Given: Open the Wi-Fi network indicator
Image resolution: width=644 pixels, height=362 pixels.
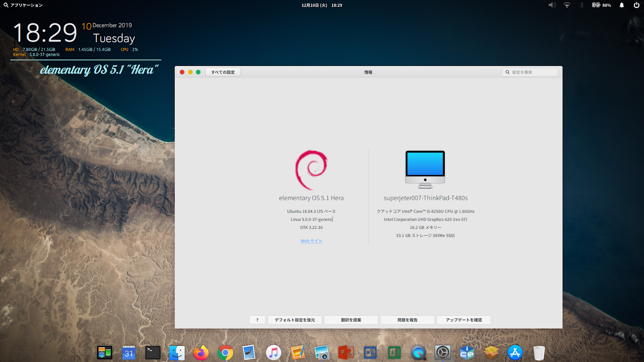Looking at the screenshot, I should tap(567, 5).
